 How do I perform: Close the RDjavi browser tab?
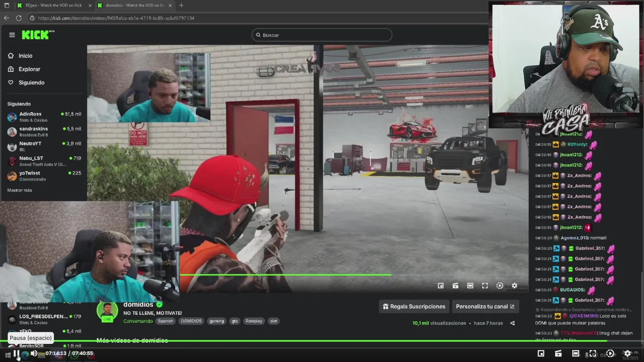[90, 6]
